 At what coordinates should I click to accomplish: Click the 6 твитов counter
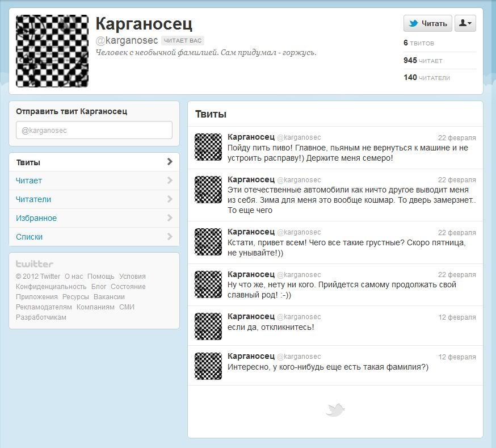[x=418, y=43]
